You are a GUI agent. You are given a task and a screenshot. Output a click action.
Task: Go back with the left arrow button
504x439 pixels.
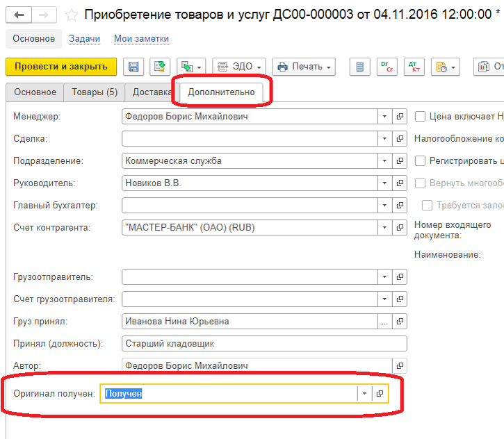19,15
